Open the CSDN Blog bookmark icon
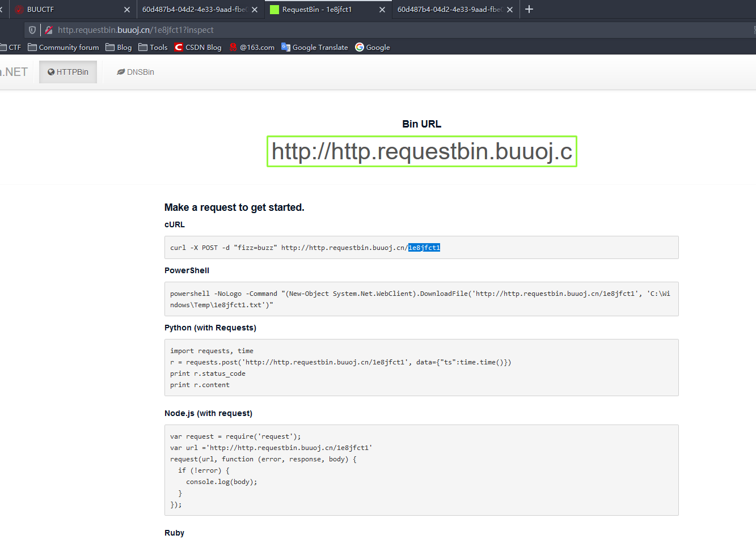Screen dimensions: 756x539 tap(178, 48)
